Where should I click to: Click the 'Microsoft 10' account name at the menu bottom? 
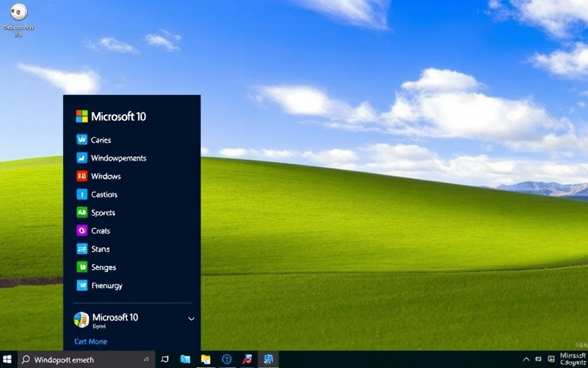tap(115, 317)
